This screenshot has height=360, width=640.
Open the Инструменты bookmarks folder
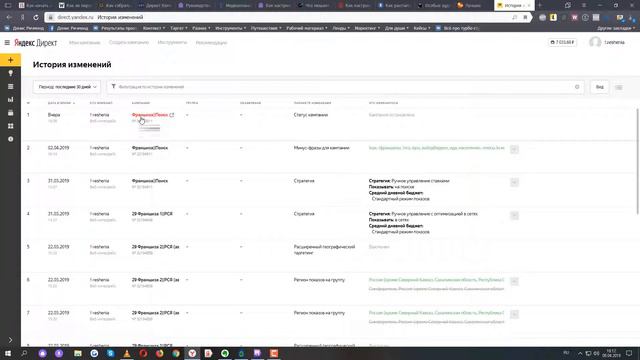tap(231, 28)
